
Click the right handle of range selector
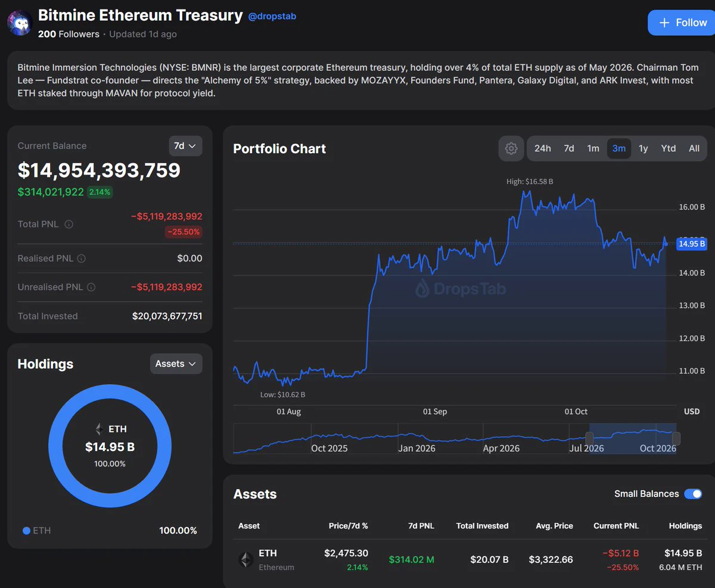pos(676,439)
